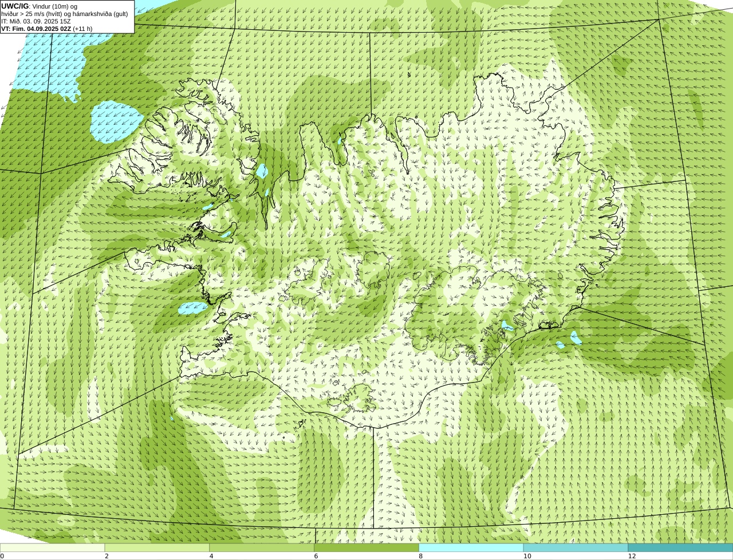Click the dark green 6–8 m/s colorbar segment
The width and height of the screenshot is (733, 560).
point(366,548)
